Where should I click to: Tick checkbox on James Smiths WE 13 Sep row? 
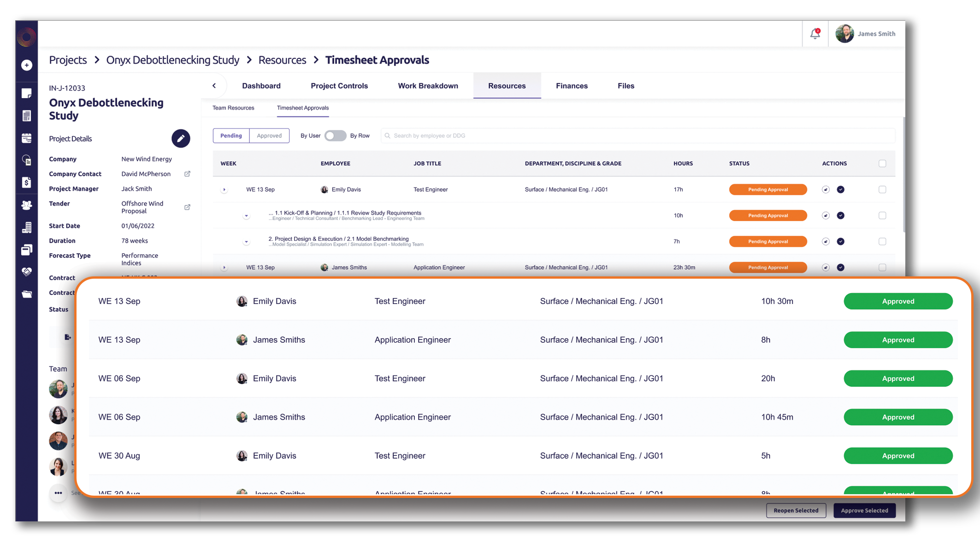(x=883, y=267)
